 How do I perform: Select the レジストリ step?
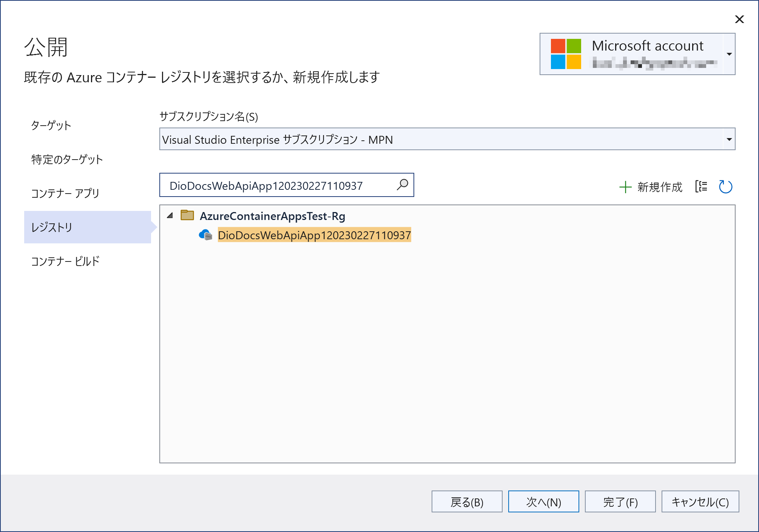pyautogui.click(x=88, y=227)
